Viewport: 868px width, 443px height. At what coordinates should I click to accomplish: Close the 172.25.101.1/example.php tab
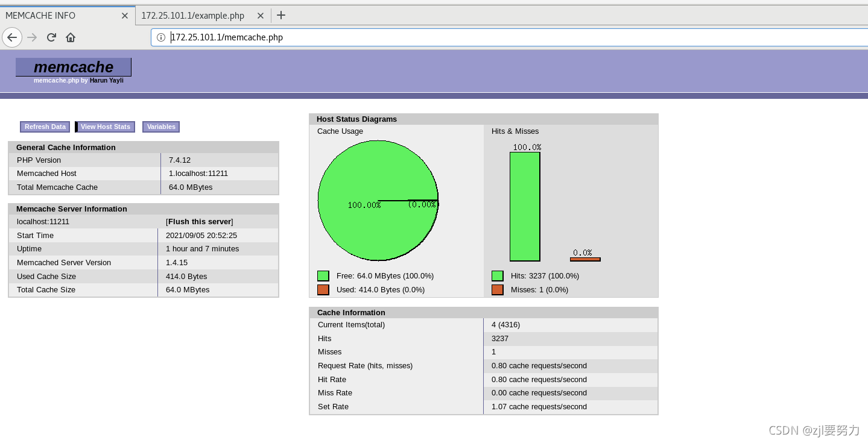click(x=260, y=16)
